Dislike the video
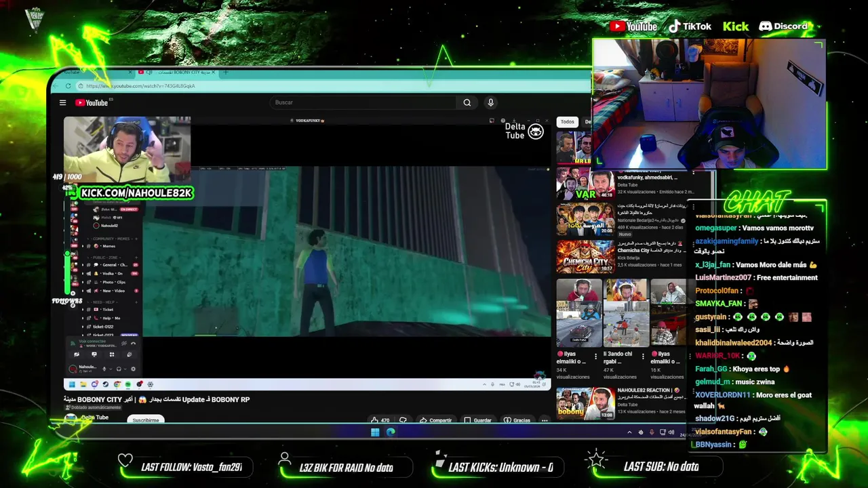Viewport: 868px width, 488px height. (x=403, y=420)
